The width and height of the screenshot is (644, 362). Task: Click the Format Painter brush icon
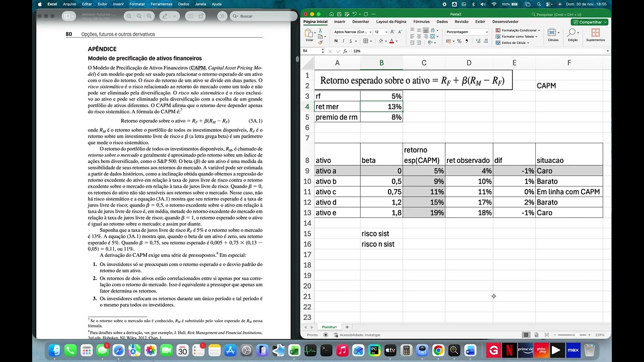(x=320, y=42)
